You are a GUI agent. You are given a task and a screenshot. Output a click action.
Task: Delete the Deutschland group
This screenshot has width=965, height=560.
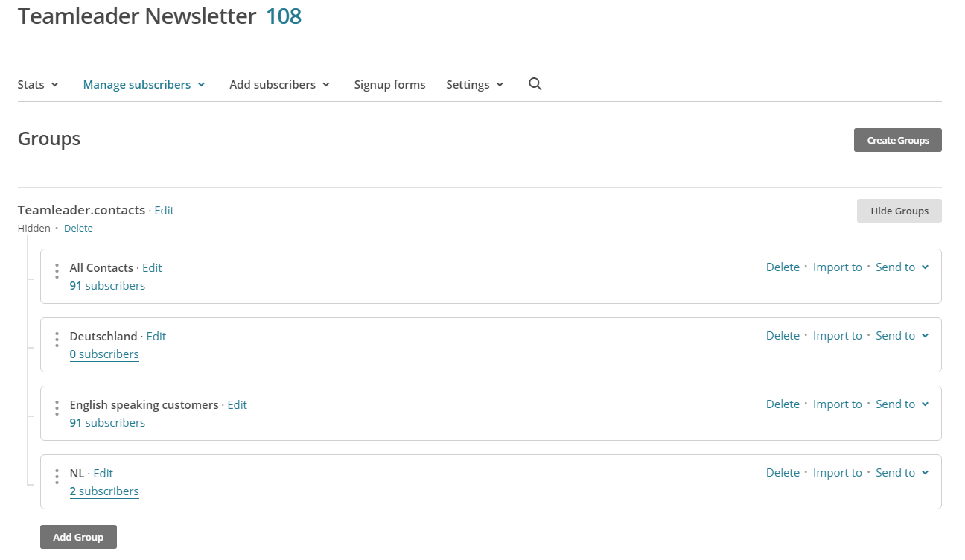click(x=783, y=336)
